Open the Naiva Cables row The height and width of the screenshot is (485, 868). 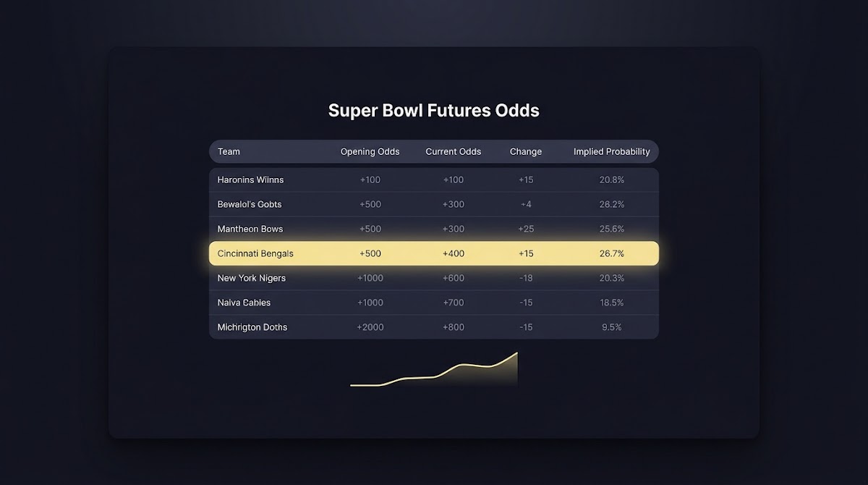pos(434,303)
